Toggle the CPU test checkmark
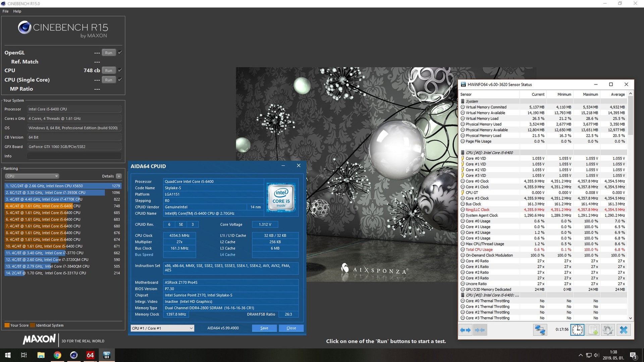Viewport: 644px width, 362px height. pos(120,70)
